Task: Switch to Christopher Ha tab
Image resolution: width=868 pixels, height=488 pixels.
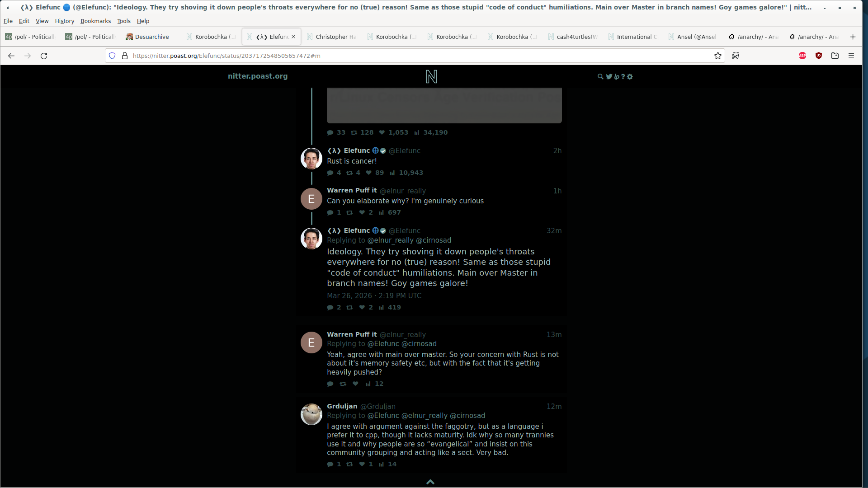Action: coord(335,37)
